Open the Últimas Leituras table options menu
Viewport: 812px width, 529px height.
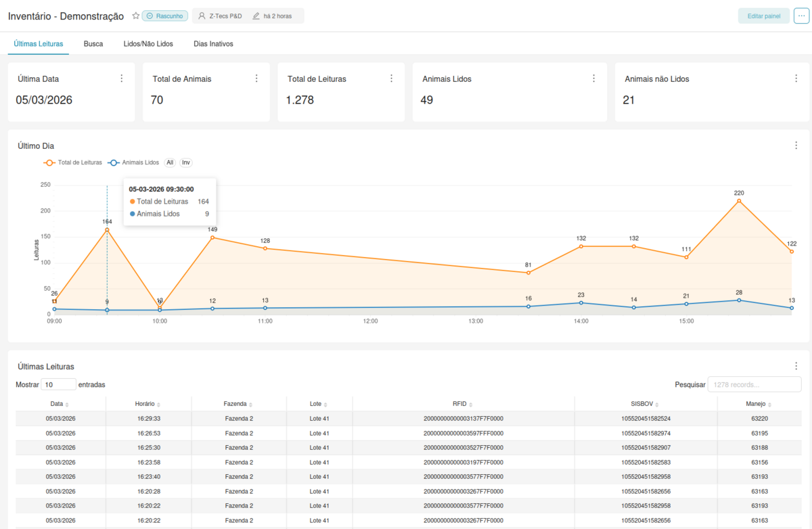click(x=796, y=365)
